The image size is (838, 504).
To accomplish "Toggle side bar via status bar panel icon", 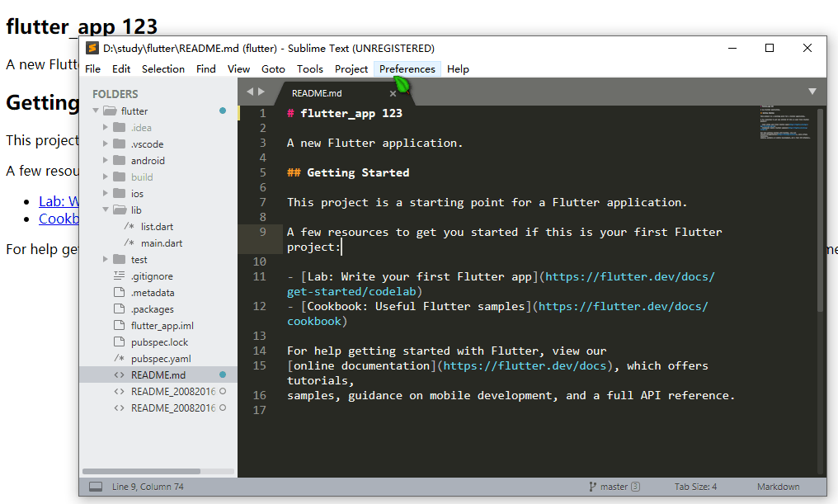I will pos(96,487).
